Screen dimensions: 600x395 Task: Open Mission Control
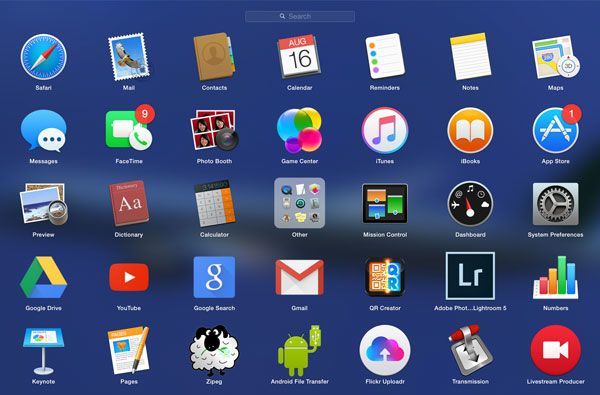(385, 204)
